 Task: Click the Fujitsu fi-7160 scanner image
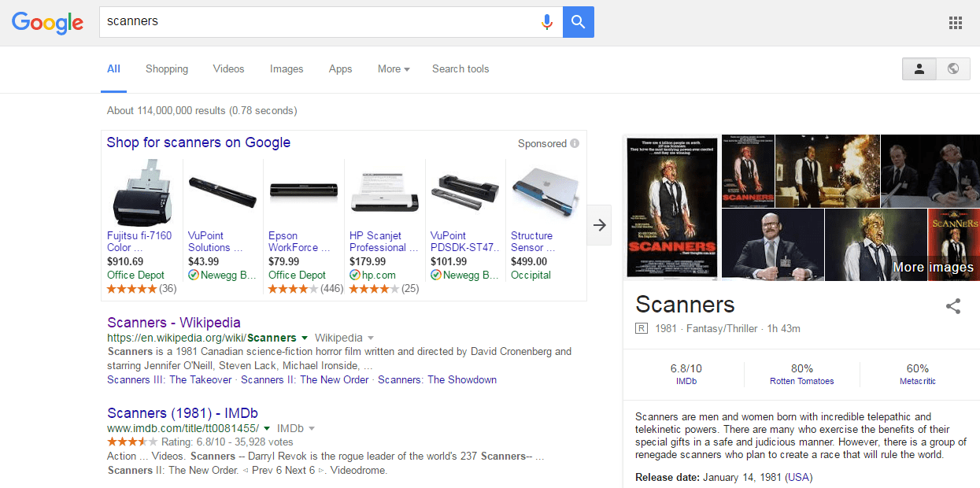(x=142, y=193)
